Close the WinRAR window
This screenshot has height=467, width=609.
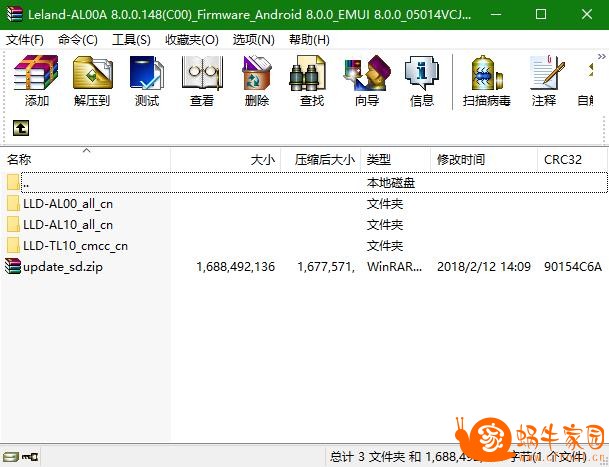point(587,14)
